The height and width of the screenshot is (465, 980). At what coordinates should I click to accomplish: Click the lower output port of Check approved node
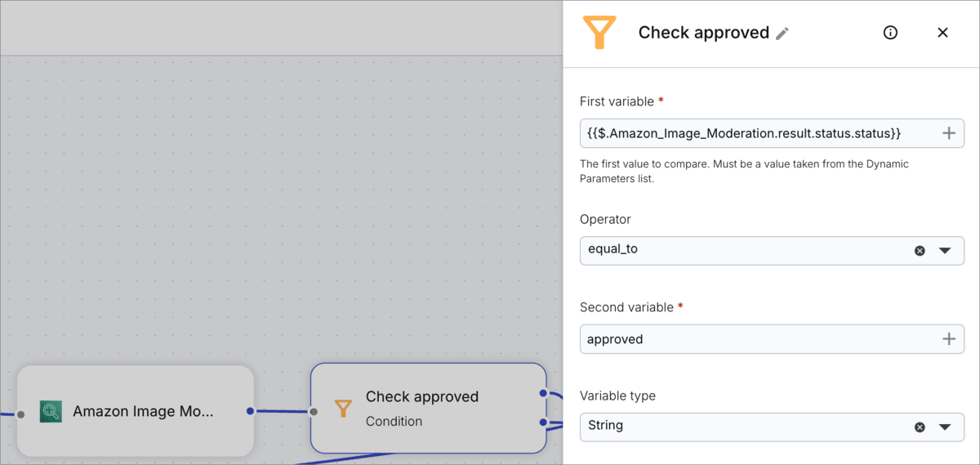coord(543,423)
